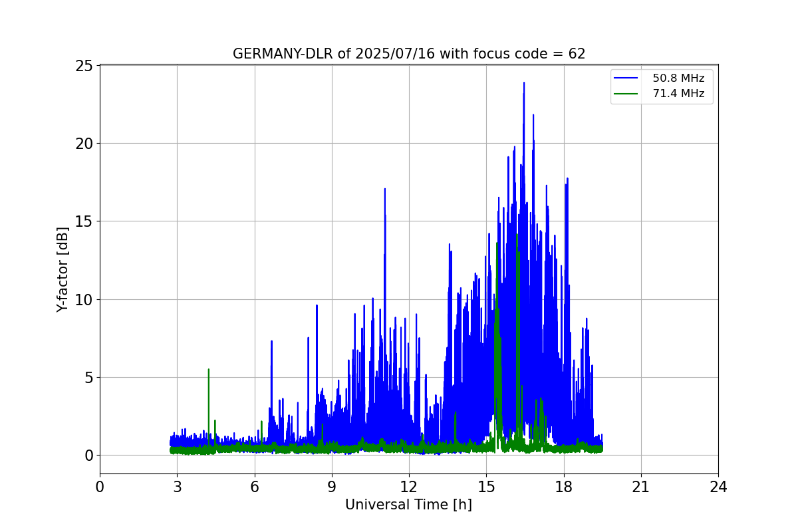Click x-axis tick label 24
Image resolution: width=798 pixels, height=532 pixels.
click(x=718, y=487)
